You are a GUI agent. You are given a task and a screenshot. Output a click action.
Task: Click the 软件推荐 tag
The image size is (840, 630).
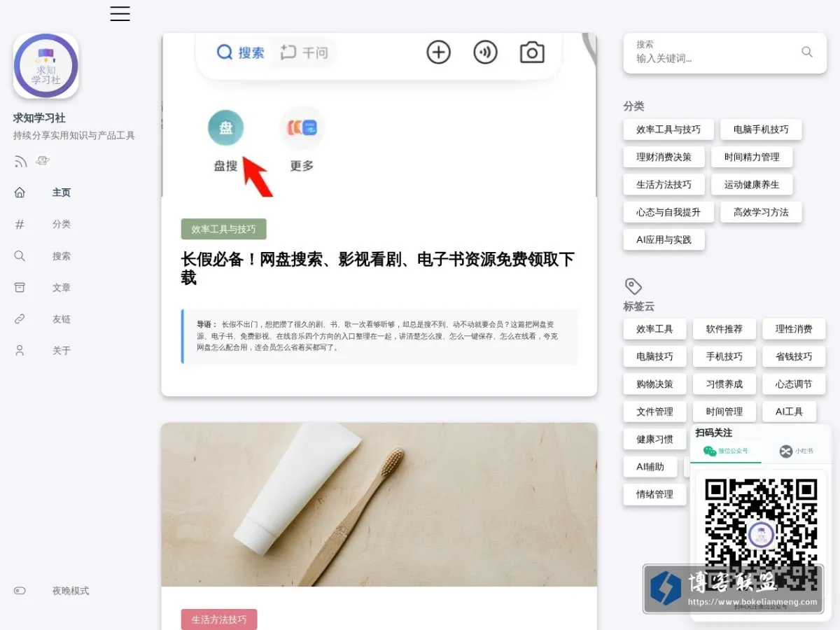point(724,329)
